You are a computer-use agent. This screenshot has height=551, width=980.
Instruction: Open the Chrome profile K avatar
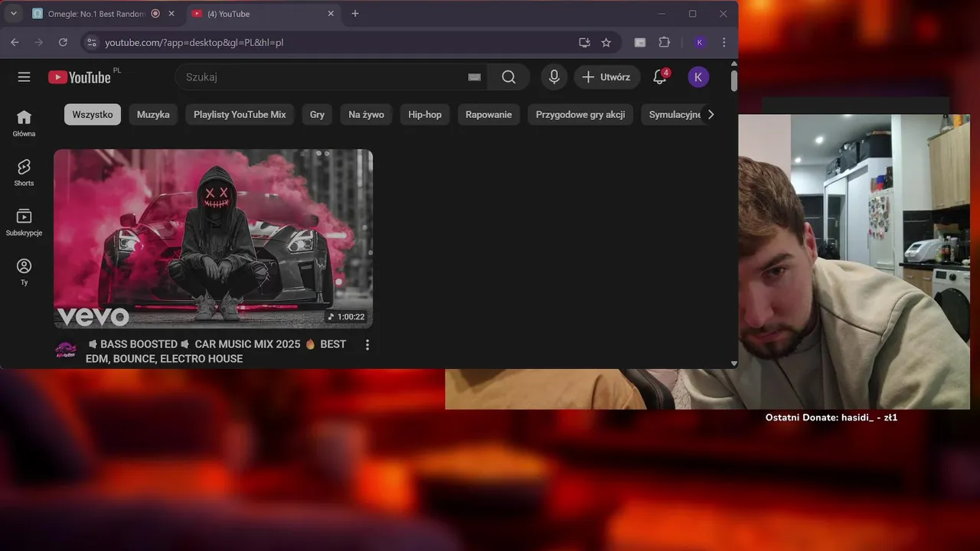pos(700,43)
